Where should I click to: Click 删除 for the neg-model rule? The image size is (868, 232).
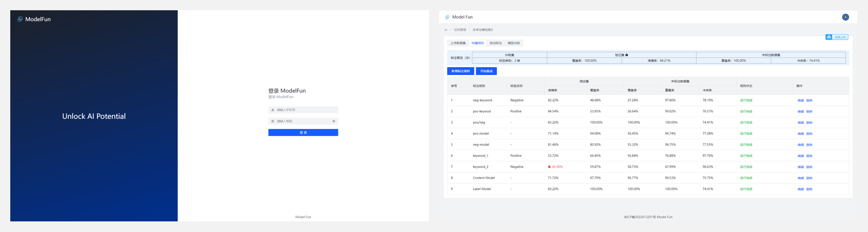tap(809, 145)
